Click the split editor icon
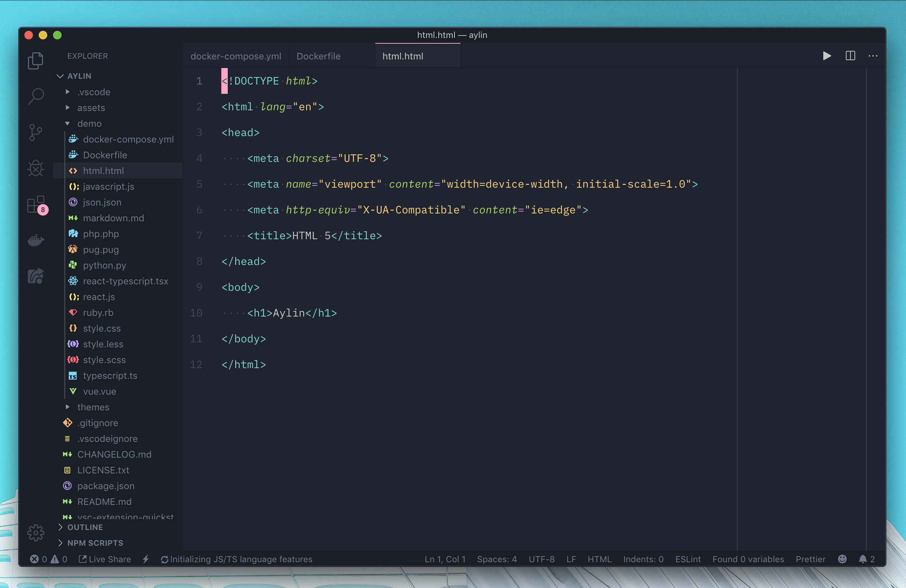906x588 pixels. 850,56
